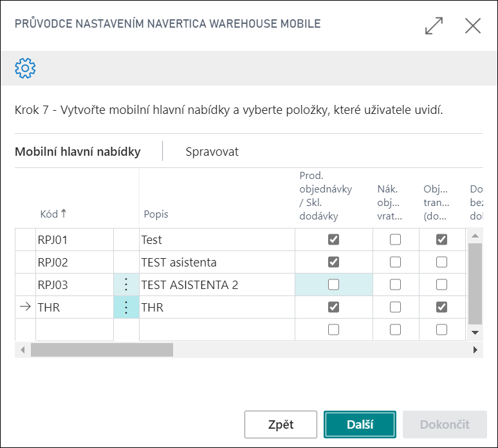Check Obj. tran. for RPJ02

441,262
